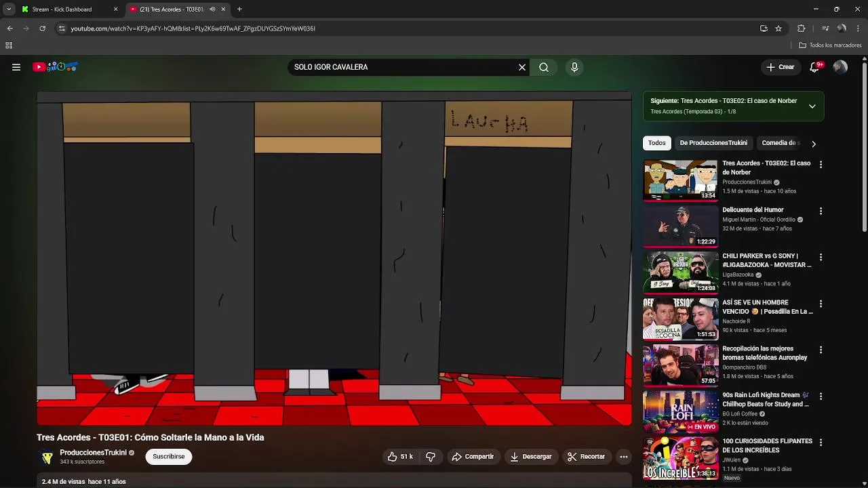
Task: Open the Delicuente del Humor thumbnail
Action: [680, 226]
